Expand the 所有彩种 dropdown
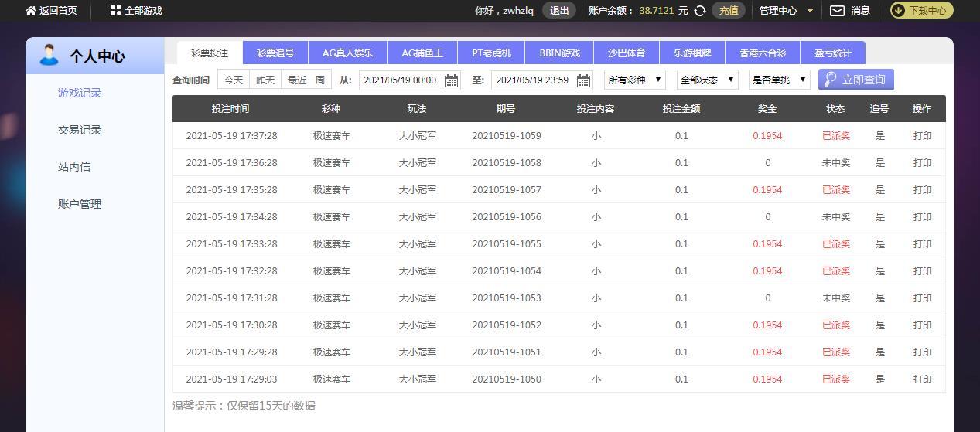The image size is (980, 432). point(635,80)
